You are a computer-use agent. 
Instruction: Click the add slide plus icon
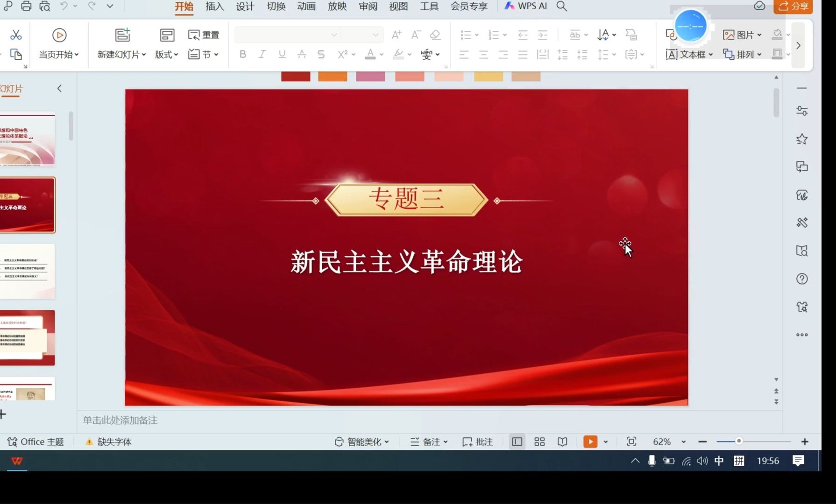pos(3,414)
